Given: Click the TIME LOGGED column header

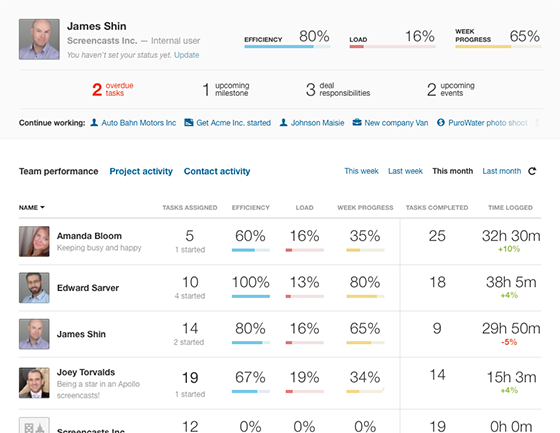Looking at the screenshot, I should (510, 208).
